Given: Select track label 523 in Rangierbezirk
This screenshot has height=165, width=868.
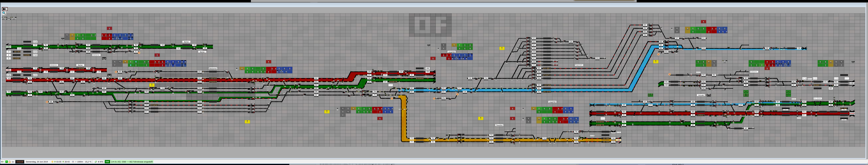Looking at the screenshot, I should pos(534,38).
